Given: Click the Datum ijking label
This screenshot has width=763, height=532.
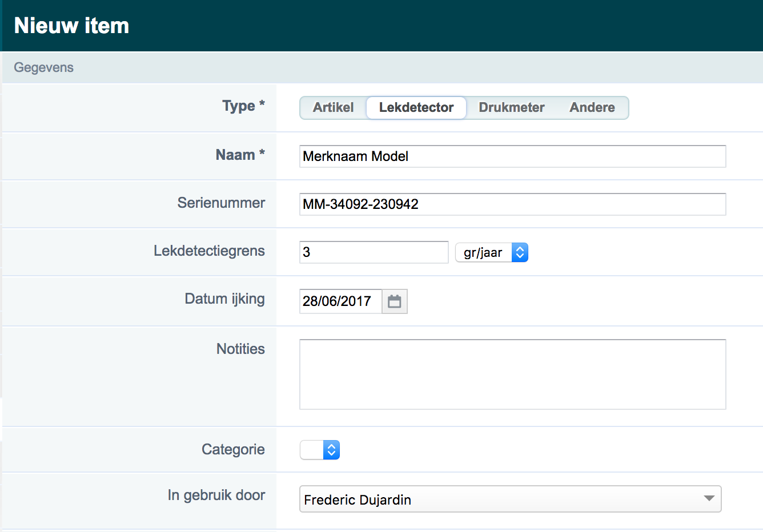Looking at the screenshot, I should pos(224,299).
